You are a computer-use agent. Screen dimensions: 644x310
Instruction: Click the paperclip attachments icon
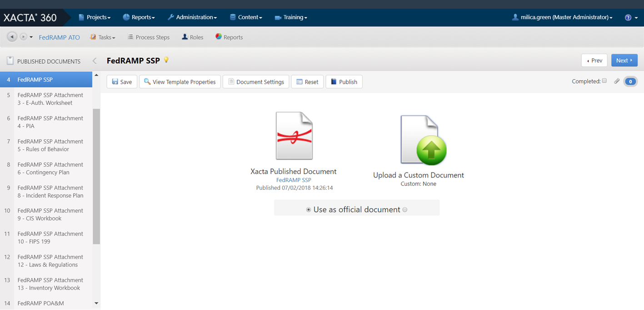[x=617, y=81]
